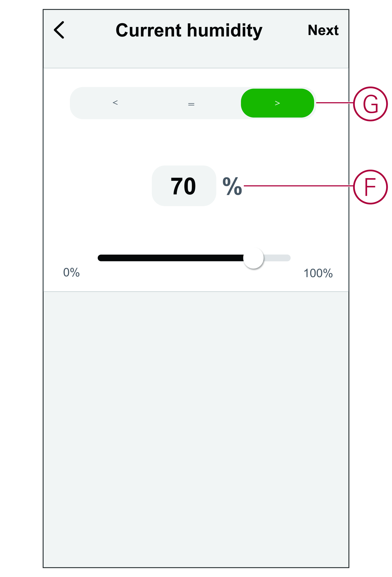This screenshot has width=392, height=577.
Task: Click the humidity slider's white thumb
Action: tap(253, 258)
